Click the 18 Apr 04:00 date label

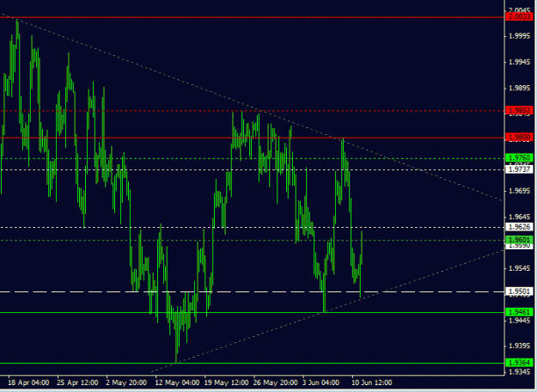coord(28,383)
